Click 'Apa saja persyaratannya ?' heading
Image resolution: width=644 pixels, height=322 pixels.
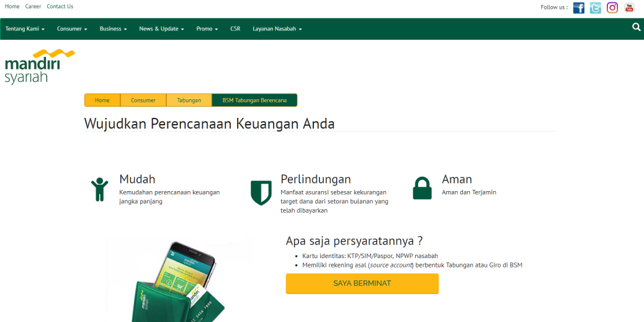click(354, 241)
